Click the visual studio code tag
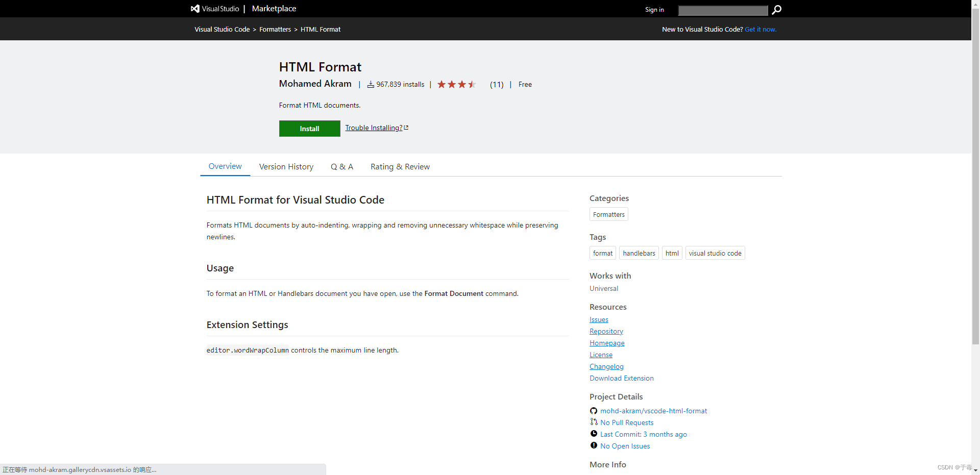Screen dimensions: 980x475 click(x=715, y=253)
